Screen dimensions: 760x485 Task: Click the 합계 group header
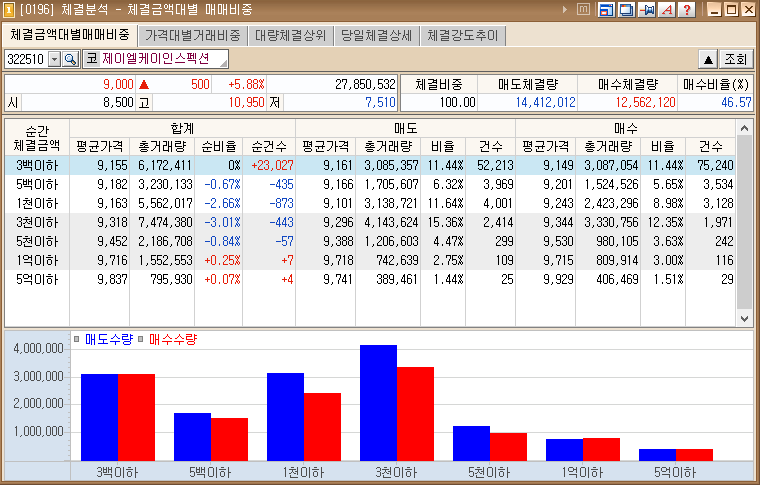182,128
